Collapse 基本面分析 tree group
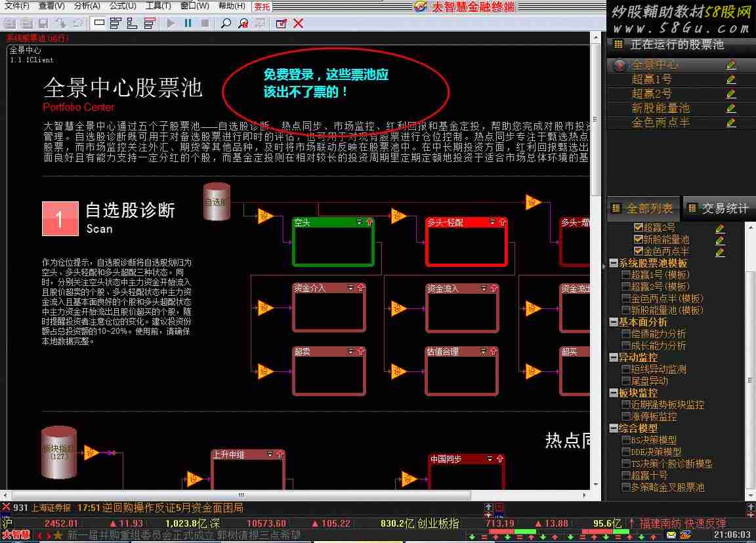756x543 pixels. (x=614, y=322)
